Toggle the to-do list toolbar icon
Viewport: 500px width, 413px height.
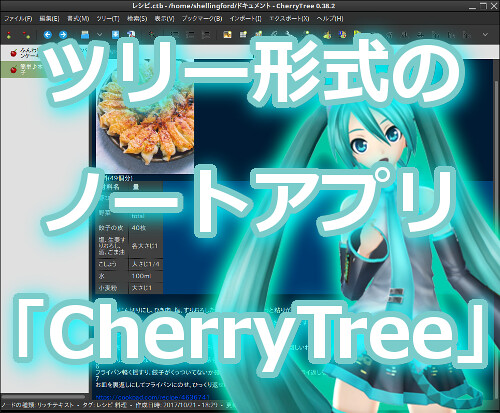coord(206,35)
